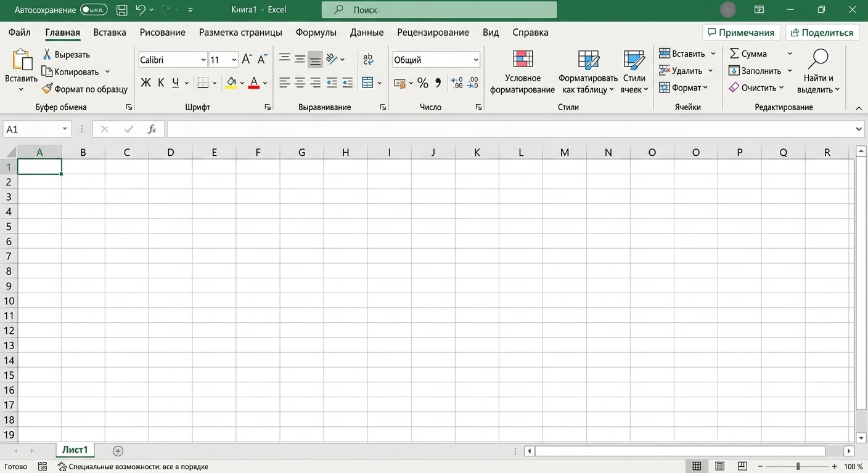This screenshot has height=473, width=868.
Task: Click the Формат cells button
Action: 683,88
